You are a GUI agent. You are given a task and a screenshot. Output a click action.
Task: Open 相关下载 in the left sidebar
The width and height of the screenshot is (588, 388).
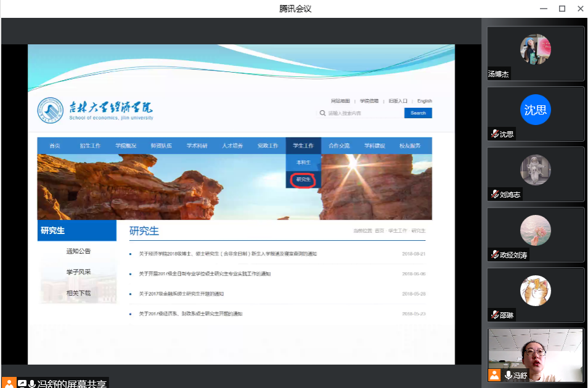click(x=78, y=293)
